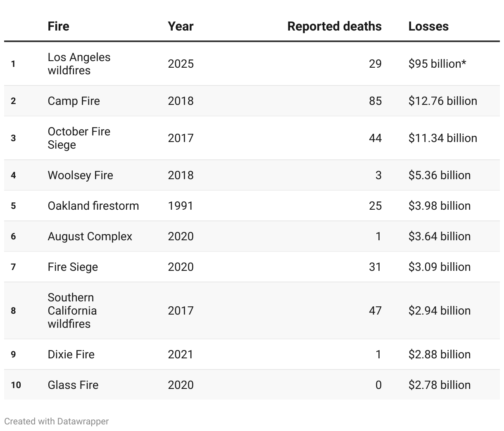Open the Created with Datawrapper link
The image size is (504, 431).
click(57, 422)
